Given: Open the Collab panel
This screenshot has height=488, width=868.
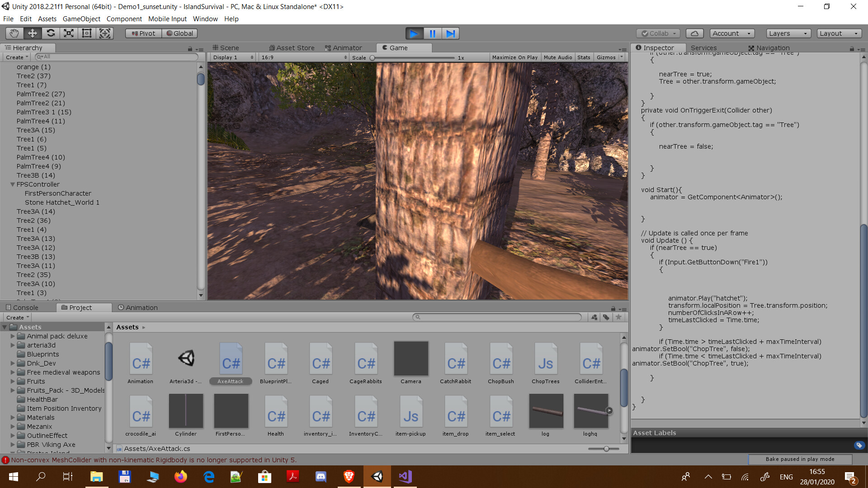Looking at the screenshot, I should (657, 33).
